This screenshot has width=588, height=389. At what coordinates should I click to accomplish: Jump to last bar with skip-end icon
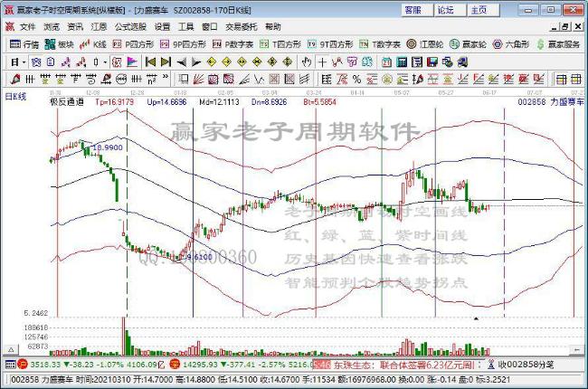tap(166, 62)
